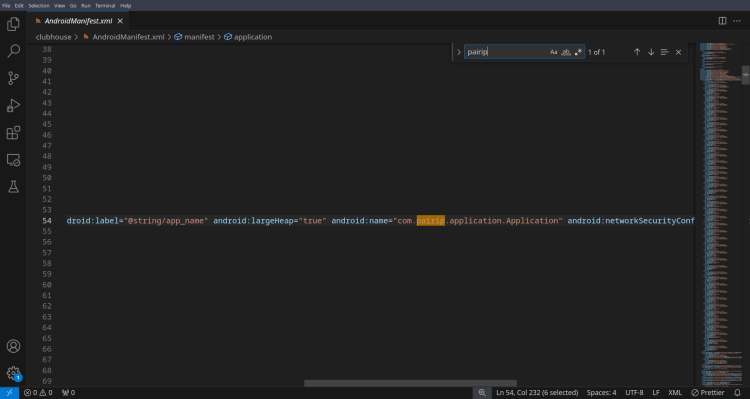The height and width of the screenshot is (399, 750).
Task: Select the AndroidManifest.xml editor tab
Action: [x=78, y=21]
